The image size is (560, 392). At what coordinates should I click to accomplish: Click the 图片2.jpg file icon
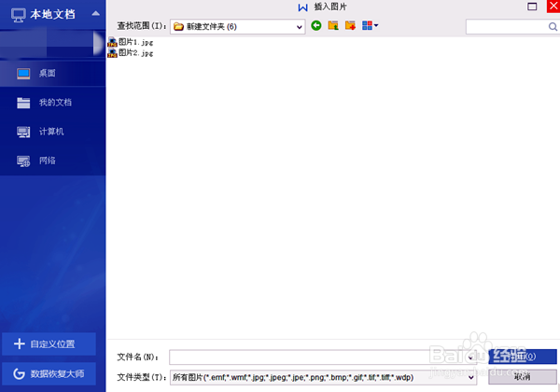tap(113, 53)
